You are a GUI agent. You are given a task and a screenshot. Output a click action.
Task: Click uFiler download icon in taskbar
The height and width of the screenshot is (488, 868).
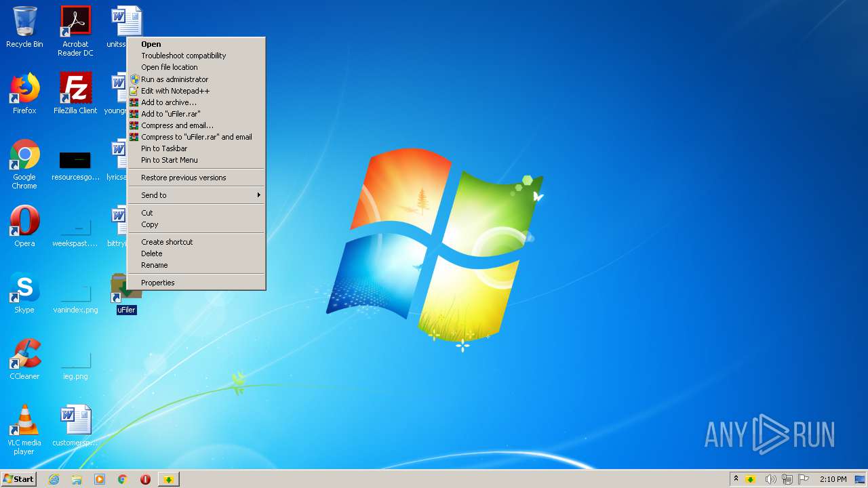(169, 479)
